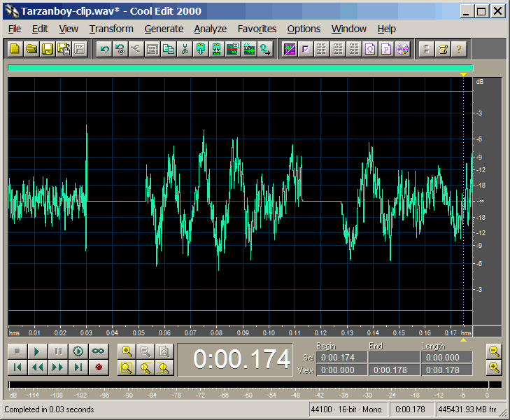Toggle spectral and waveform view icon
Image resolution: width=510 pixels, height=420 pixels.
coord(290,49)
